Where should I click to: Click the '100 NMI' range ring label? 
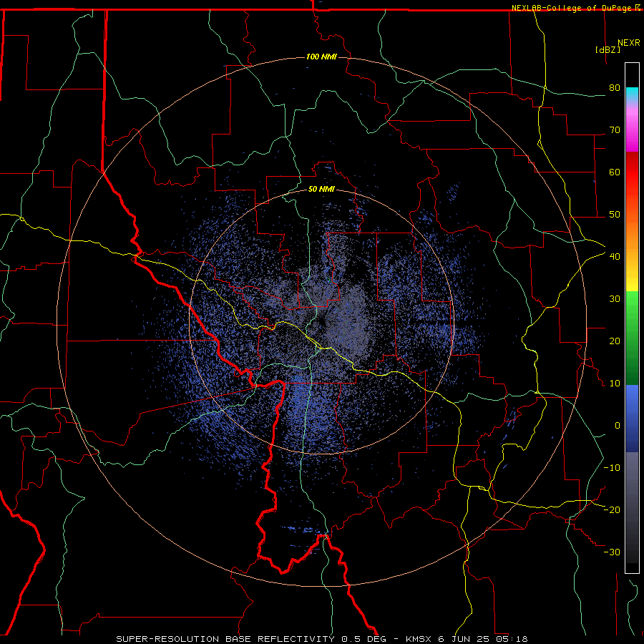[321, 57]
